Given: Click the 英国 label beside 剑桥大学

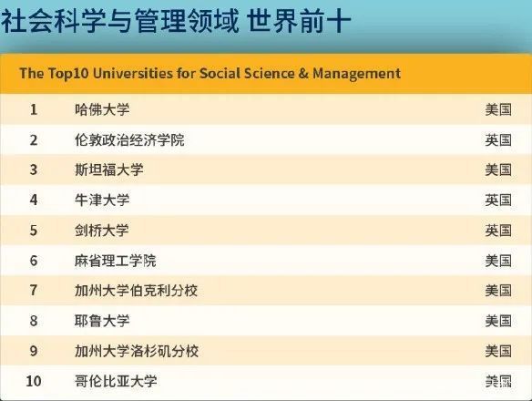Looking at the screenshot, I should coord(498,231).
